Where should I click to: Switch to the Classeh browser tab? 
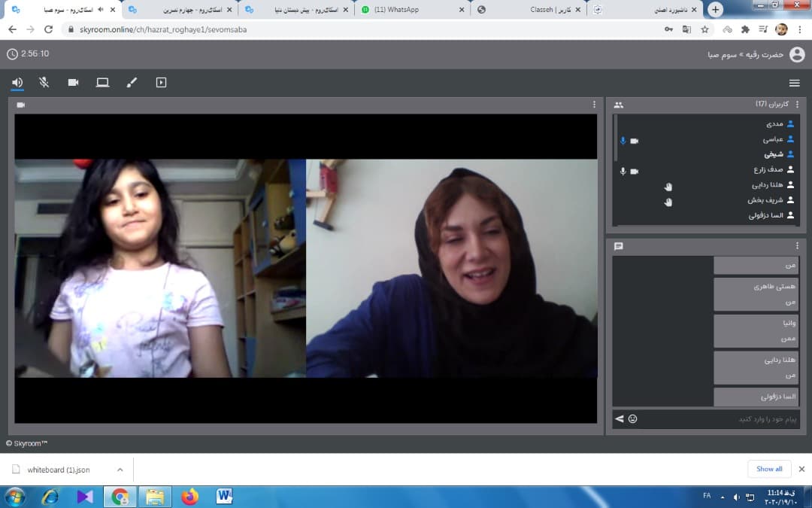coord(529,9)
